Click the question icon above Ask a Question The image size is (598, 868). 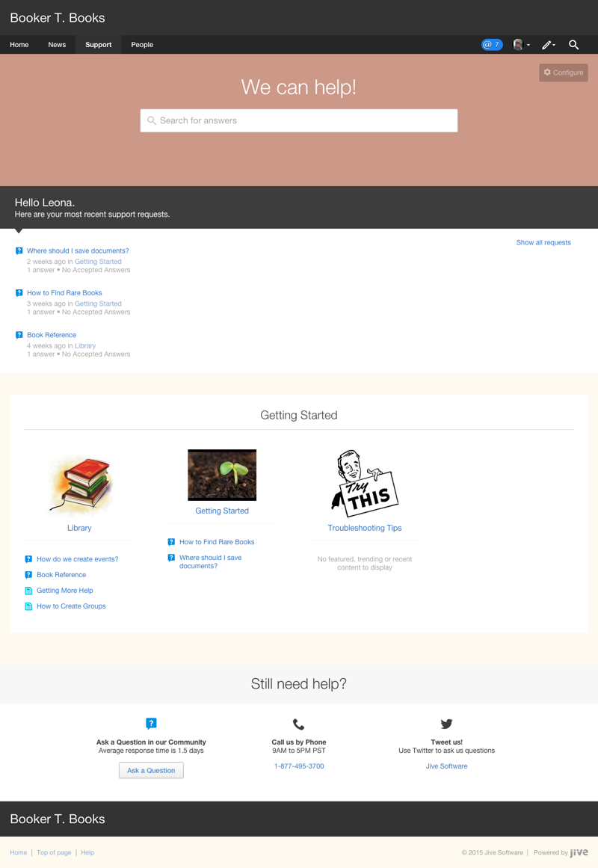pyautogui.click(x=151, y=724)
